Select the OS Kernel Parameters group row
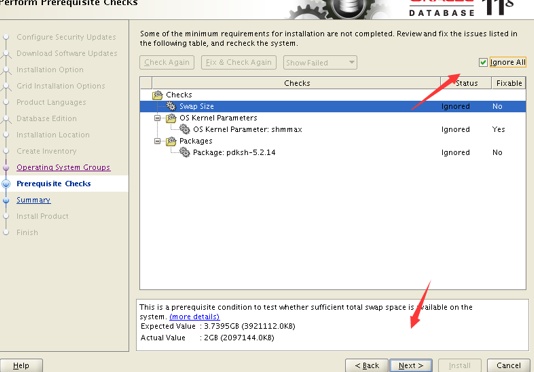534x372 pixels. (x=333, y=118)
